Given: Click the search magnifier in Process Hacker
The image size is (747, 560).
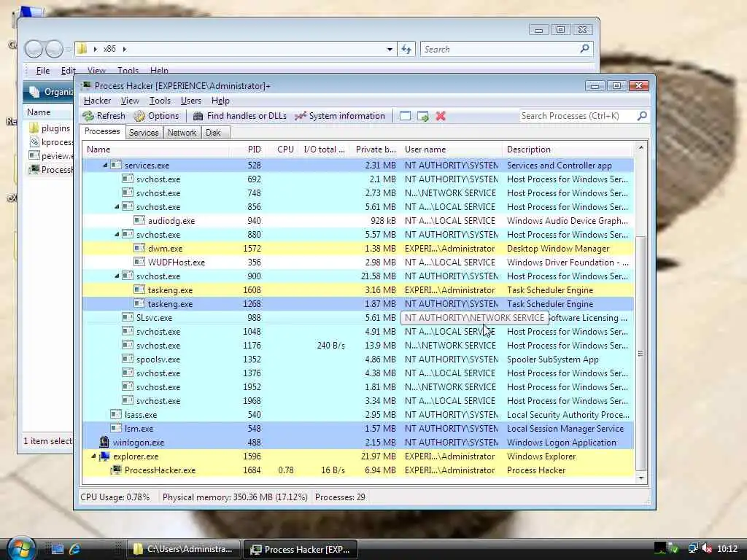Looking at the screenshot, I should click(642, 116).
